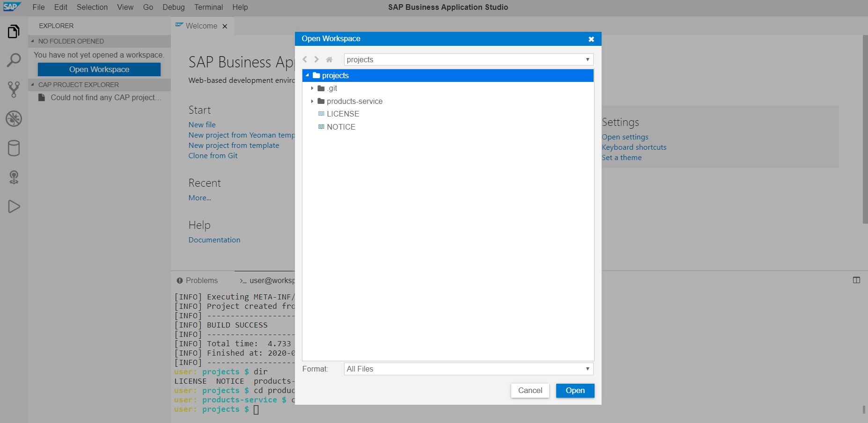Screen dimensions: 868x423
Task: Toggle terminal panel split layout icon
Action: (856, 280)
